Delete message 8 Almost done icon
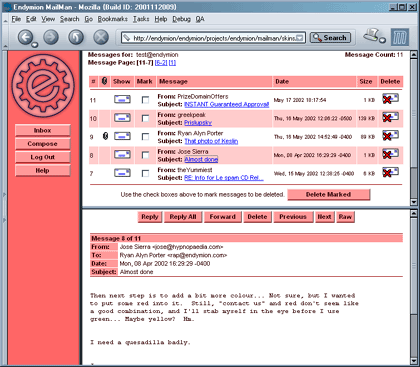 [x=390, y=154]
